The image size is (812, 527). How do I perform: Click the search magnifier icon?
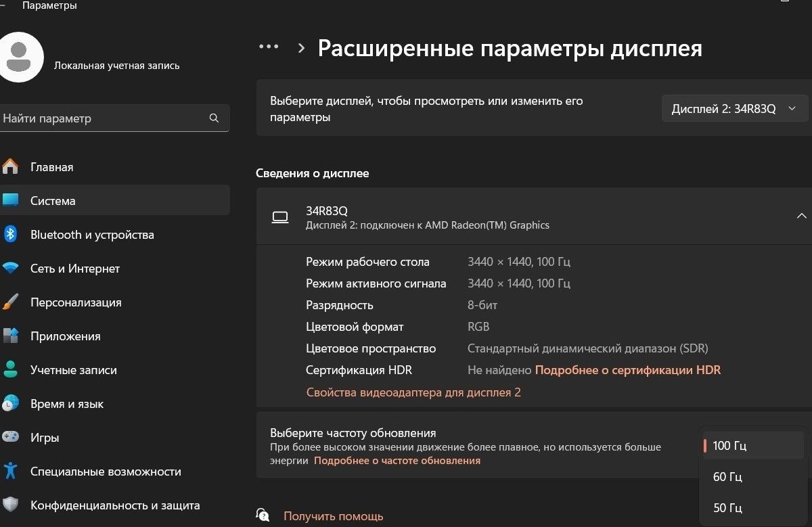click(x=214, y=118)
